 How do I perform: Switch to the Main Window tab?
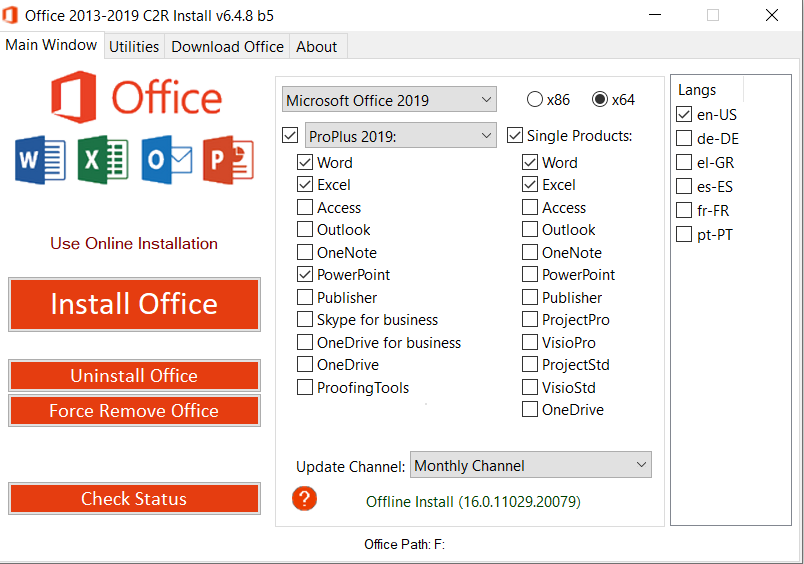click(x=51, y=45)
